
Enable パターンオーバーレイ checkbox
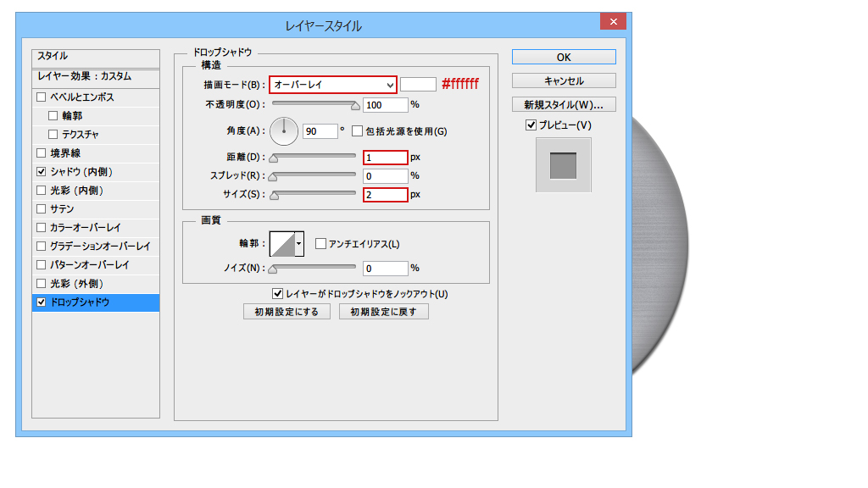tap(41, 264)
